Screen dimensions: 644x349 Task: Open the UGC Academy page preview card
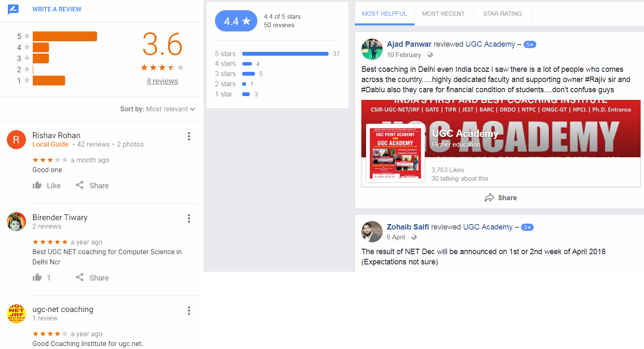pos(501,143)
